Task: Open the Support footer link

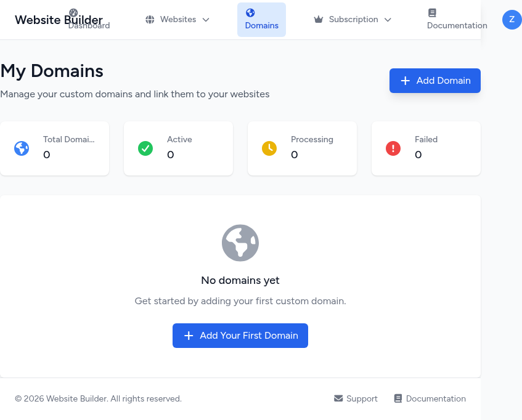Action: (362, 398)
